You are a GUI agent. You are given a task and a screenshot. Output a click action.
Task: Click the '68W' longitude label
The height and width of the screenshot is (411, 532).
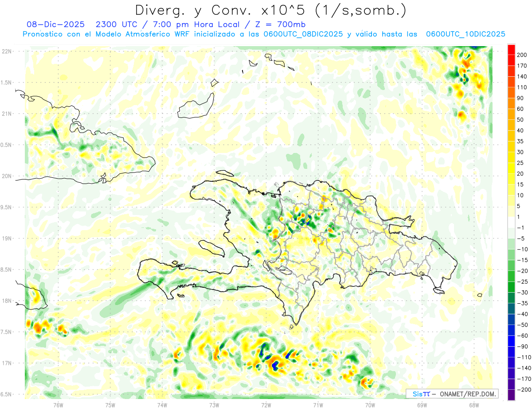(x=474, y=405)
